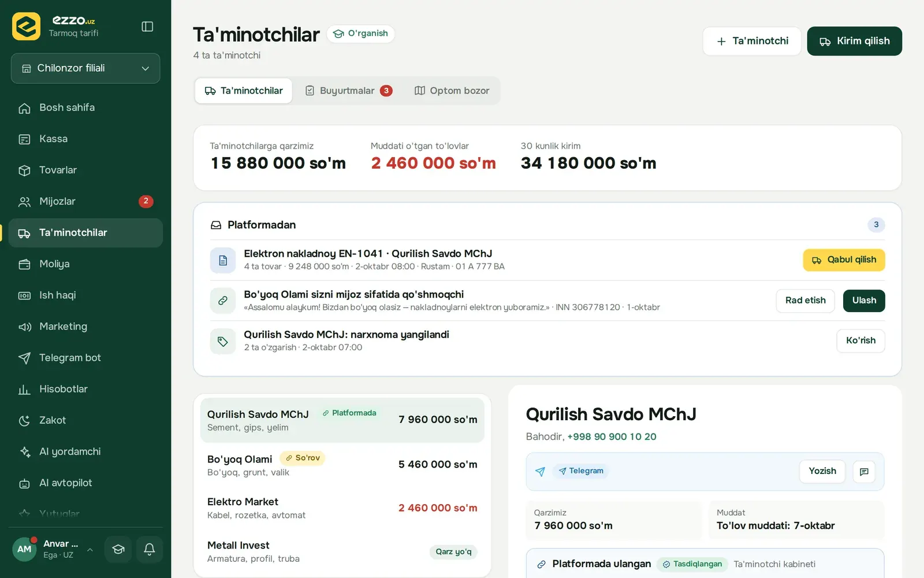Open Tovarlar section
924x578 pixels.
click(x=85, y=170)
